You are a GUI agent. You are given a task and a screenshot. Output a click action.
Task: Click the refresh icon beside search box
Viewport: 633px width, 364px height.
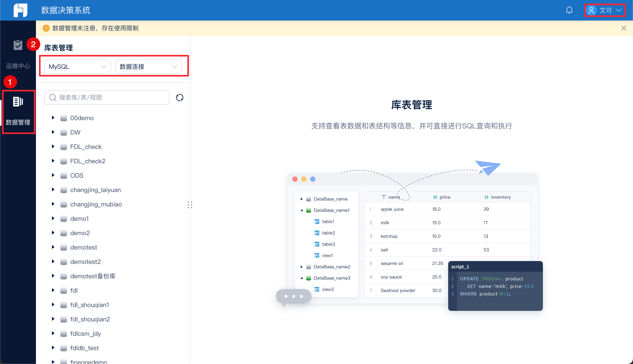pyautogui.click(x=179, y=98)
